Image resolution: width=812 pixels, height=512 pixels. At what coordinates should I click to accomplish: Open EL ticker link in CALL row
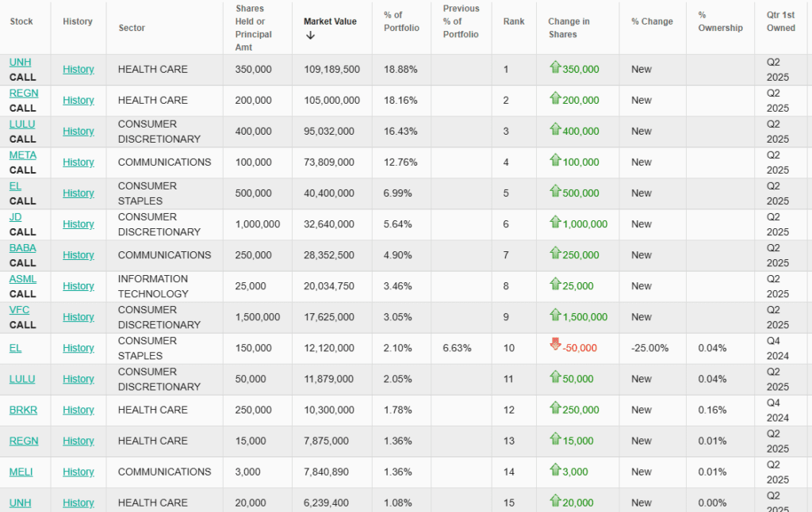(x=16, y=186)
